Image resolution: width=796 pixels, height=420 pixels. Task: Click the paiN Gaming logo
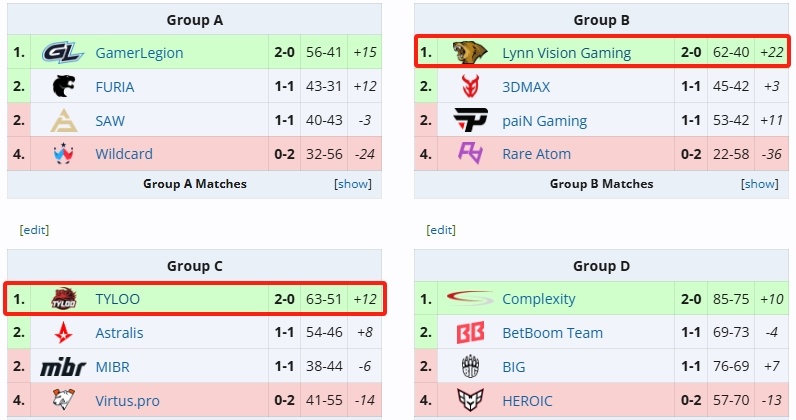coord(471,120)
